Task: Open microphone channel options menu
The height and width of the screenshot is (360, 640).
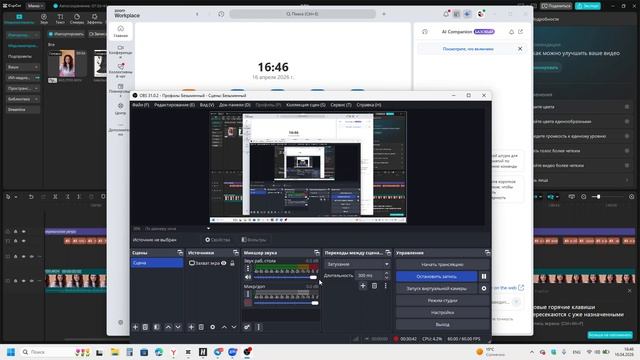Action: (x=248, y=294)
